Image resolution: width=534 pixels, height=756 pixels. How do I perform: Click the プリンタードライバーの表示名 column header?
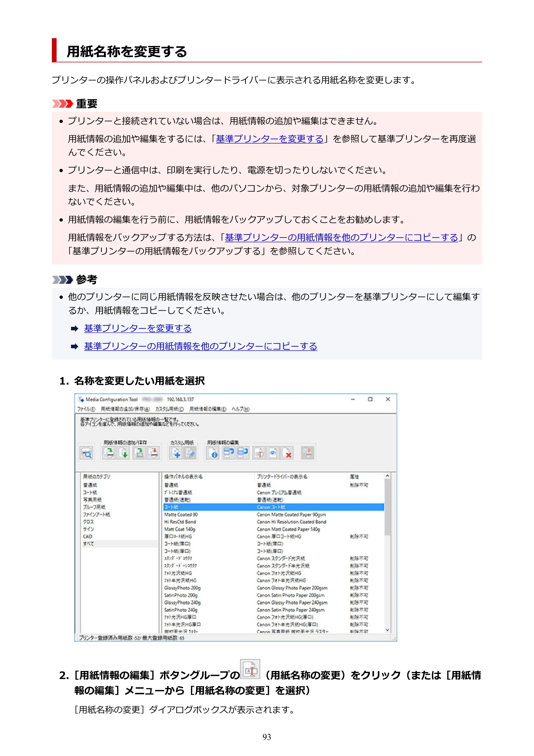coord(282,476)
